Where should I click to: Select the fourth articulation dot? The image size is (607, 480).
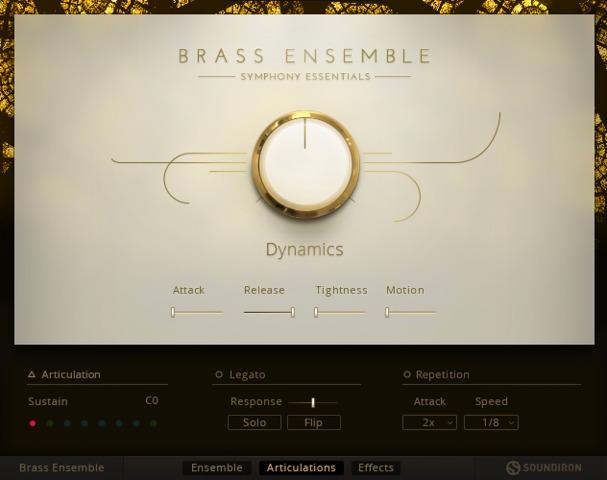[84, 423]
